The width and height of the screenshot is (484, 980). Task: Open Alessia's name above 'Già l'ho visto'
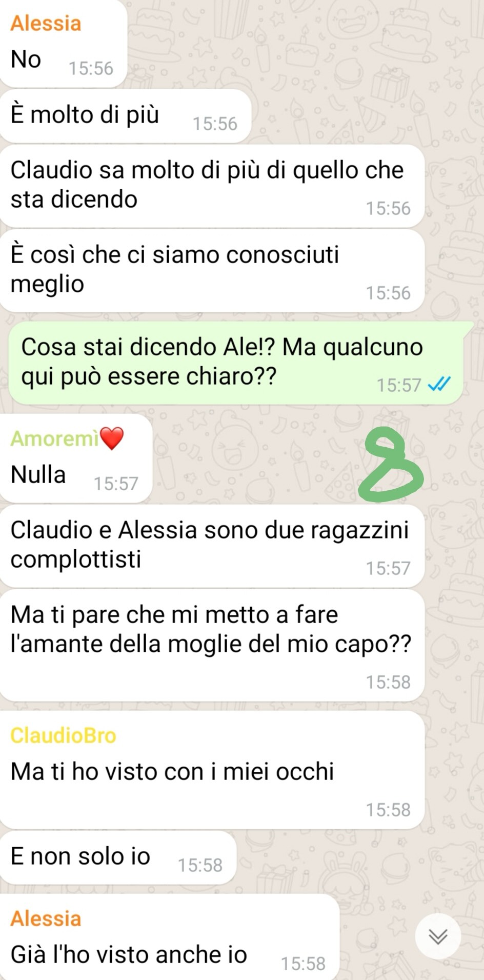(x=46, y=918)
